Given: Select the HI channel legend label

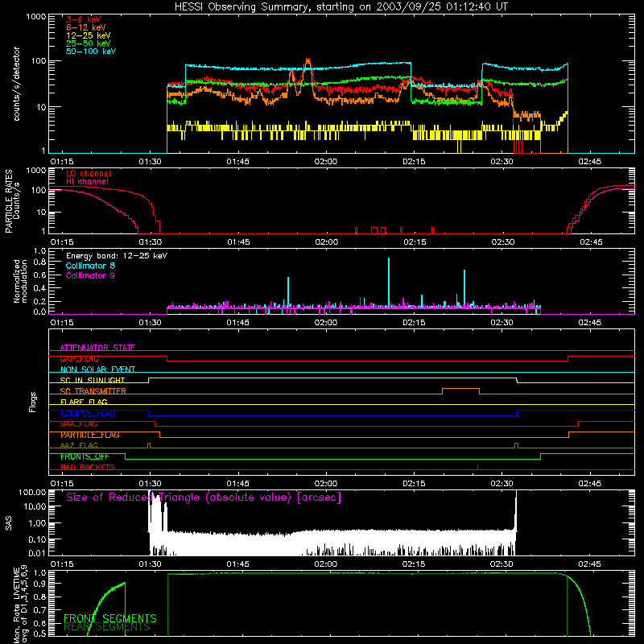Looking at the screenshot, I should click(88, 181).
